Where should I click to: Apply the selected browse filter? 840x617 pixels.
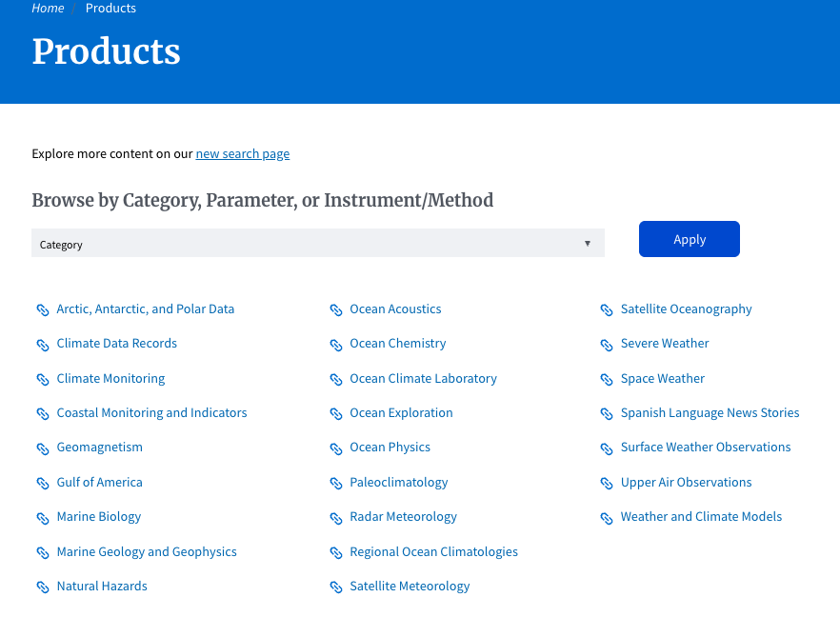click(689, 239)
